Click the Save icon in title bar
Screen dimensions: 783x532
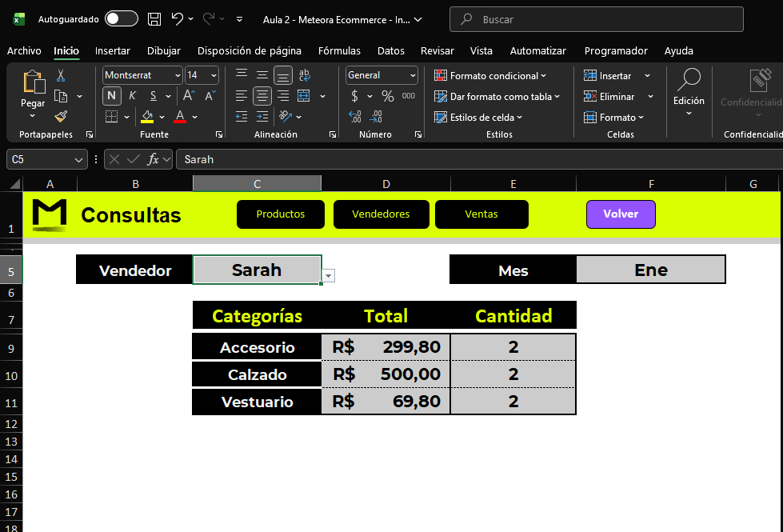pos(154,19)
